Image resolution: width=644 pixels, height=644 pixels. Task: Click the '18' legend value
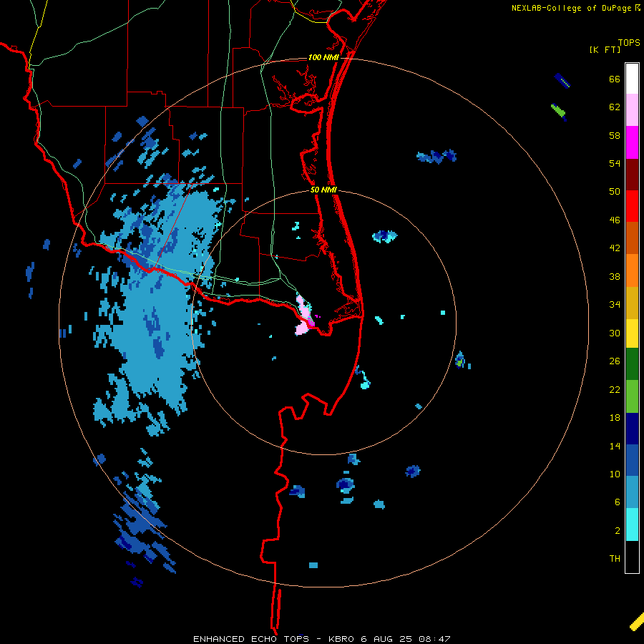615,418
